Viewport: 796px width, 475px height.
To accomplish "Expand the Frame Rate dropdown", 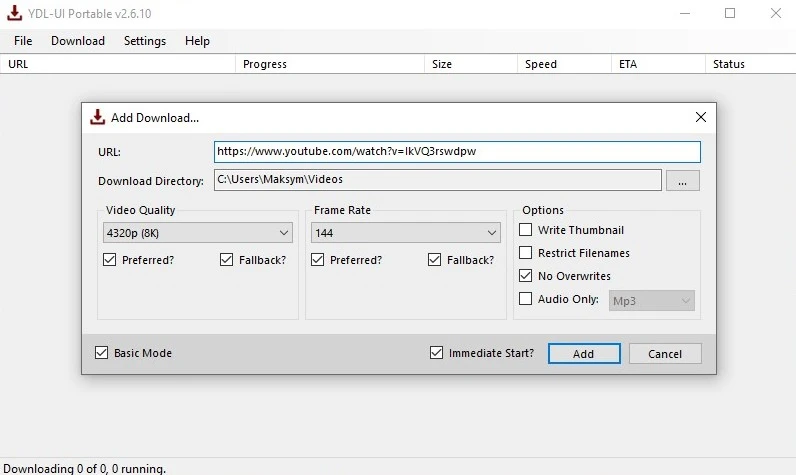I will [405, 233].
